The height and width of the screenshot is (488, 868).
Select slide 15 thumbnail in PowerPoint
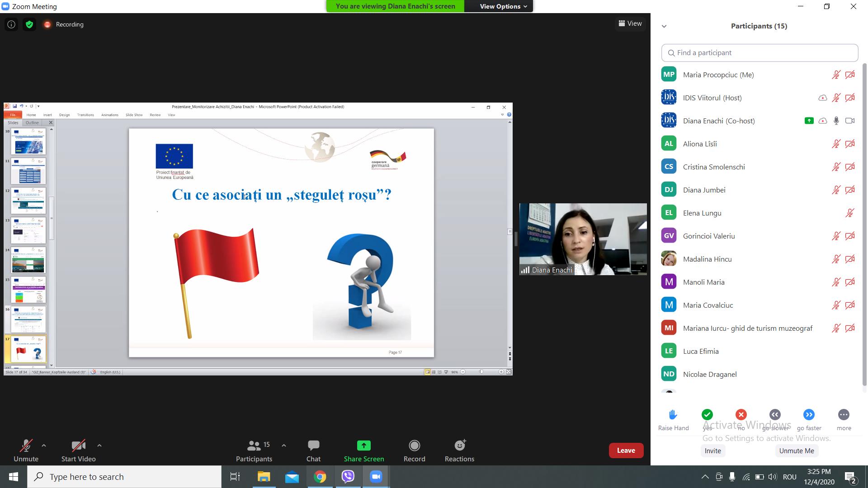coord(28,291)
